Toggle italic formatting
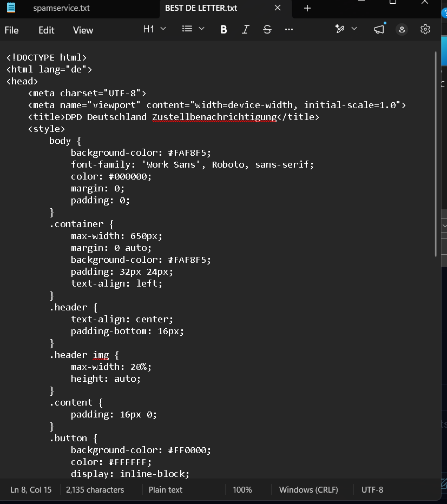 (x=245, y=30)
